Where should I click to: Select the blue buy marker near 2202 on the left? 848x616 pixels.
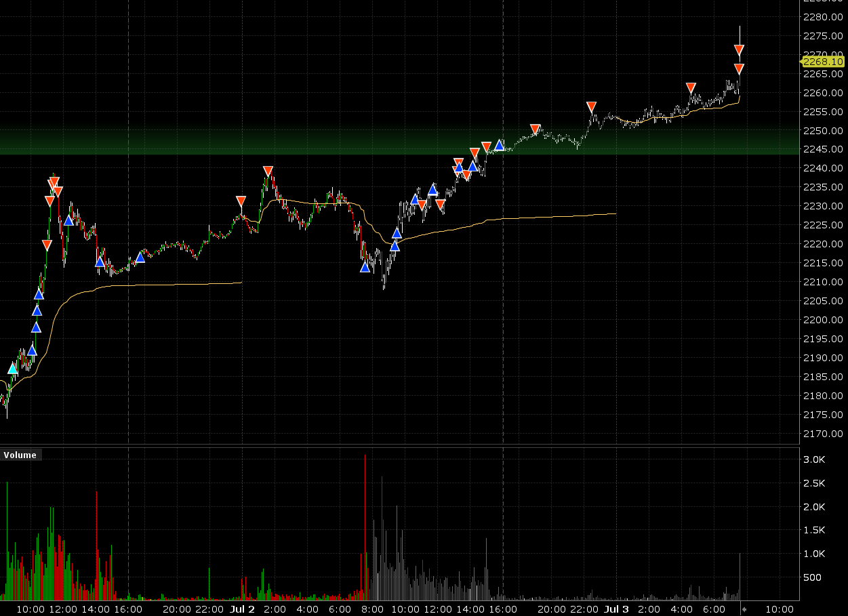click(x=37, y=311)
